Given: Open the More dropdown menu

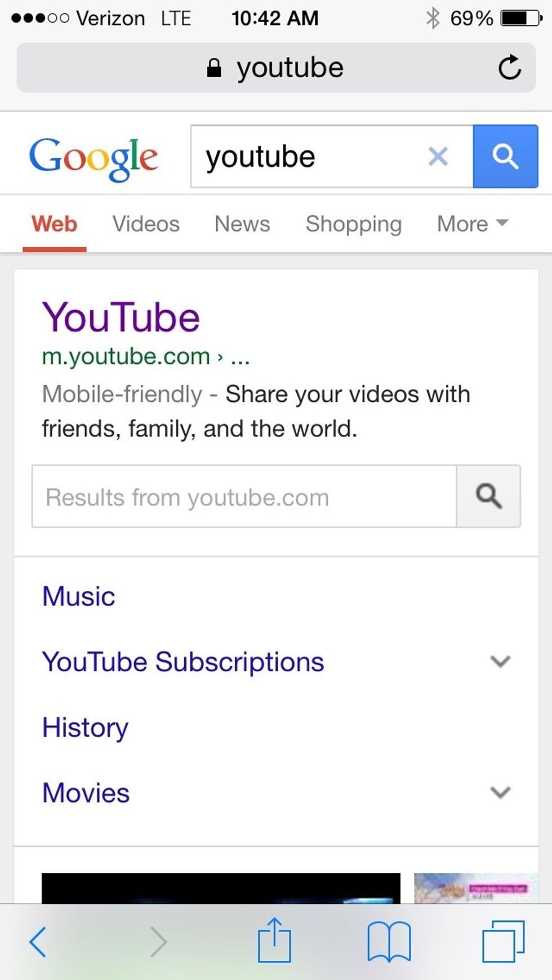Looking at the screenshot, I should pyautogui.click(x=473, y=224).
